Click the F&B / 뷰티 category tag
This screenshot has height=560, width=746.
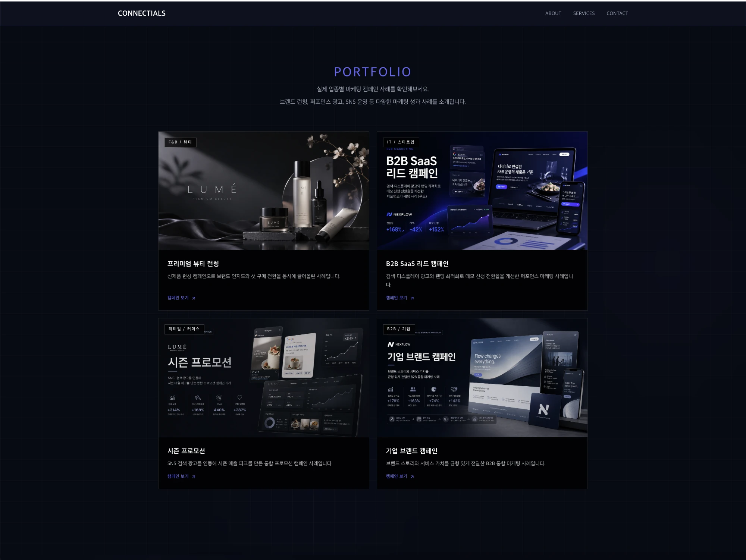tap(180, 142)
